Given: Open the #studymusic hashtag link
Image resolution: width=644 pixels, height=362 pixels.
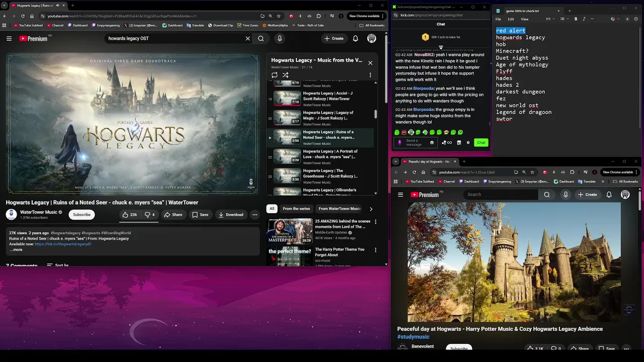Looking at the screenshot, I should [x=413, y=337].
